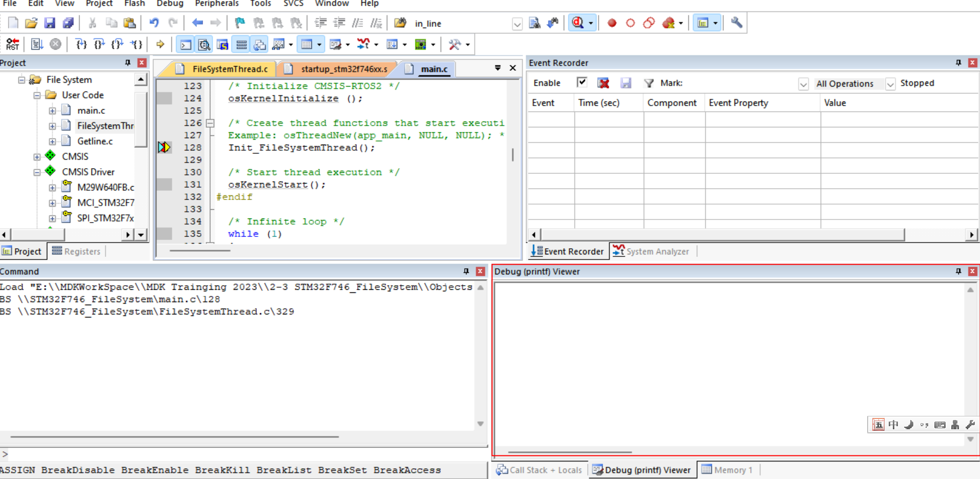
Task: Click the filter funnel icon in Event Recorder
Action: click(x=649, y=83)
